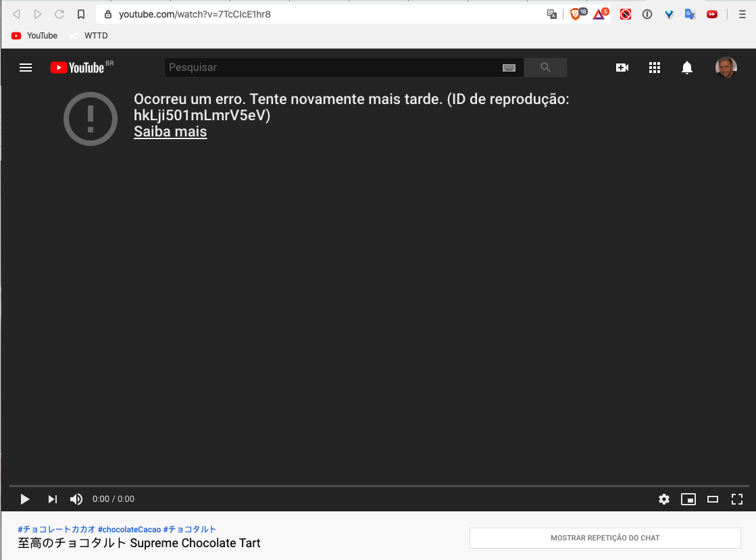Open the red YouTube extension icon
Screen dimensions: 756x560
pyautogui.click(x=711, y=14)
